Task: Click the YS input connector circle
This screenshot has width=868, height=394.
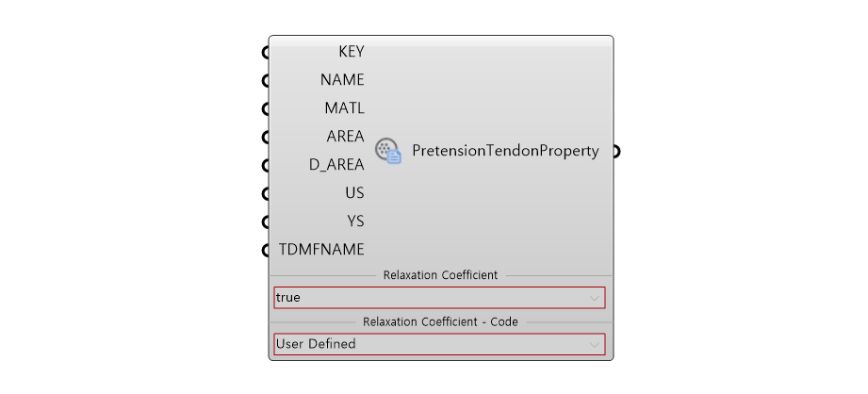Action: 266,222
